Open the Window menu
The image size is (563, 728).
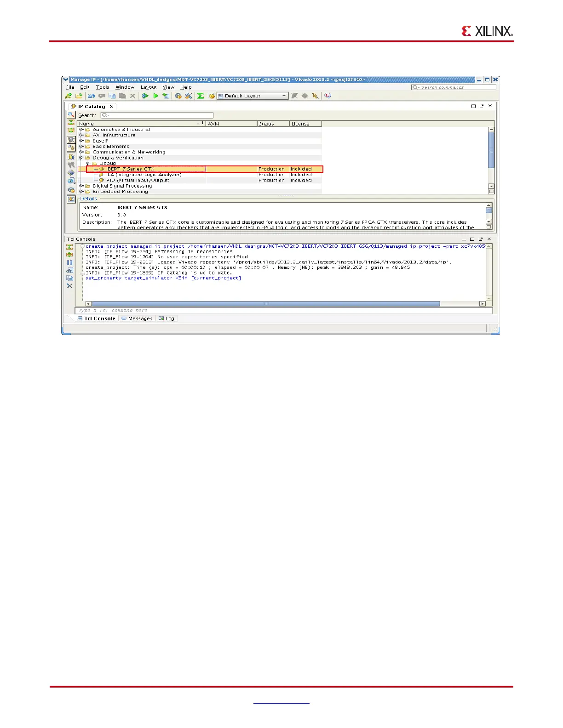point(125,87)
